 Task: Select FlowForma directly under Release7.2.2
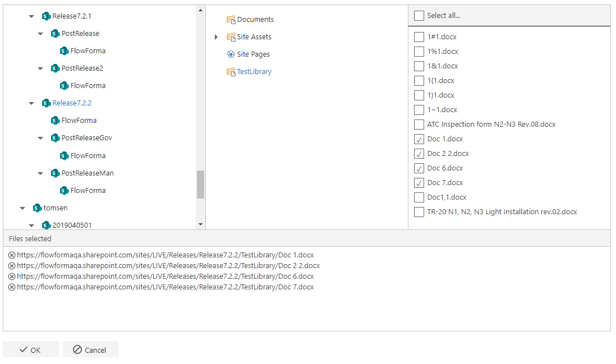[79, 121]
